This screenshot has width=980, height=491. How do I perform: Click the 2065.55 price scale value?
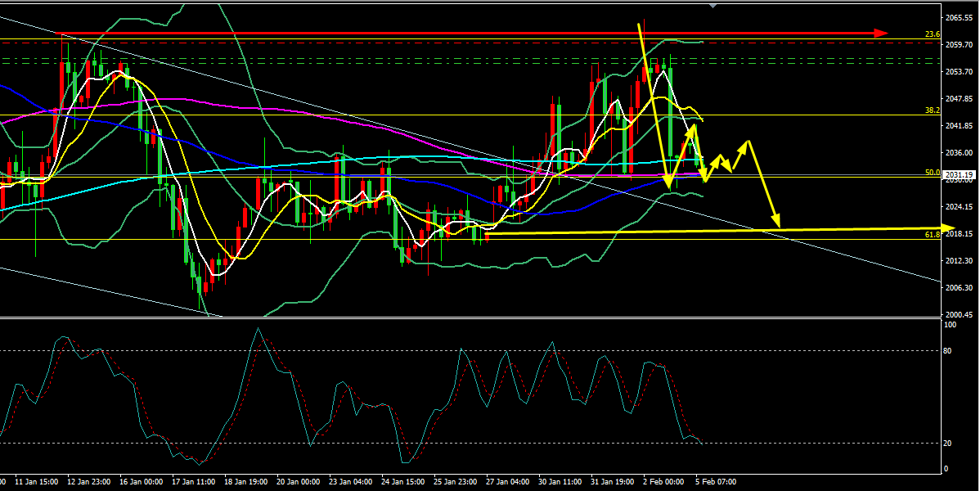click(x=958, y=17)
